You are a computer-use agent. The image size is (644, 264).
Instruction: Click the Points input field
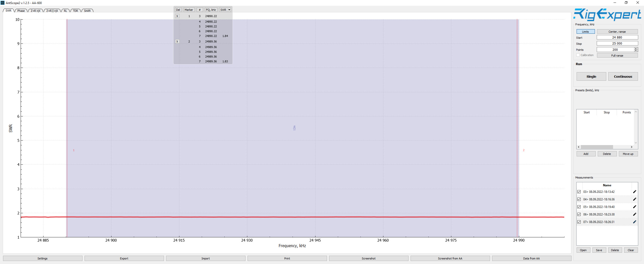click(615, 50)
